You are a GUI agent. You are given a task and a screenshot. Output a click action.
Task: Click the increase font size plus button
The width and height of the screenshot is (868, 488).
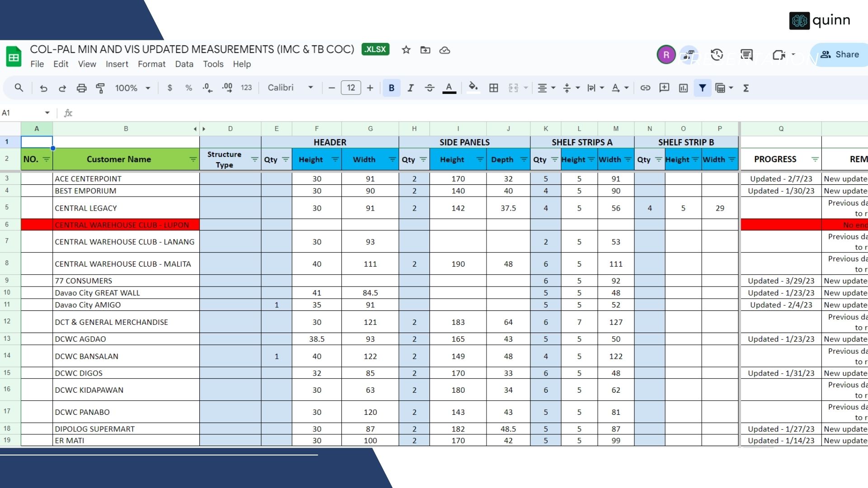coord(370,88)
